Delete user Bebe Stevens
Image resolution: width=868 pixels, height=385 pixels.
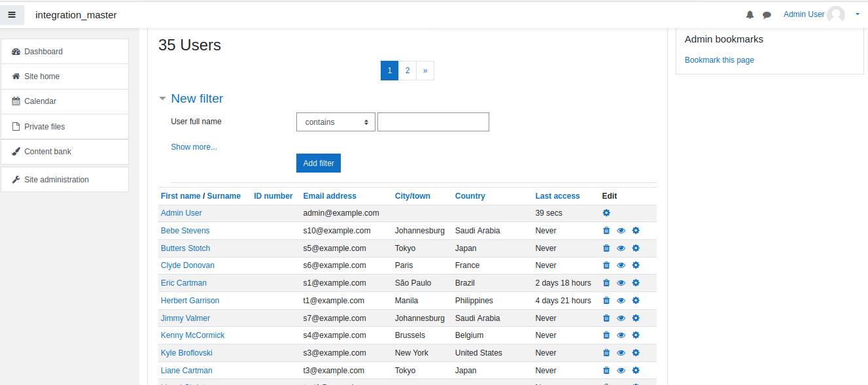click(606, 231)
